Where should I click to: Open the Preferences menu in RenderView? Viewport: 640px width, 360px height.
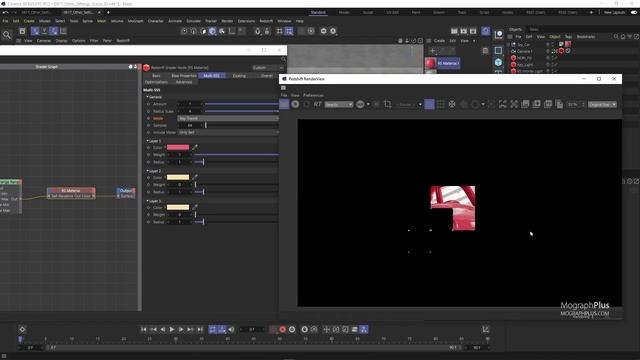coord(313,95)
